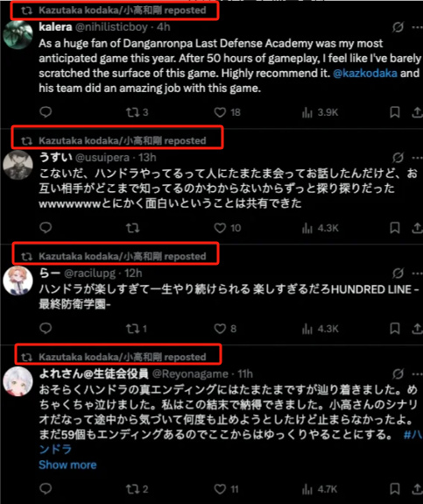
Task: Repost kalera's Danganronpa post
Action: pos(137,112)
